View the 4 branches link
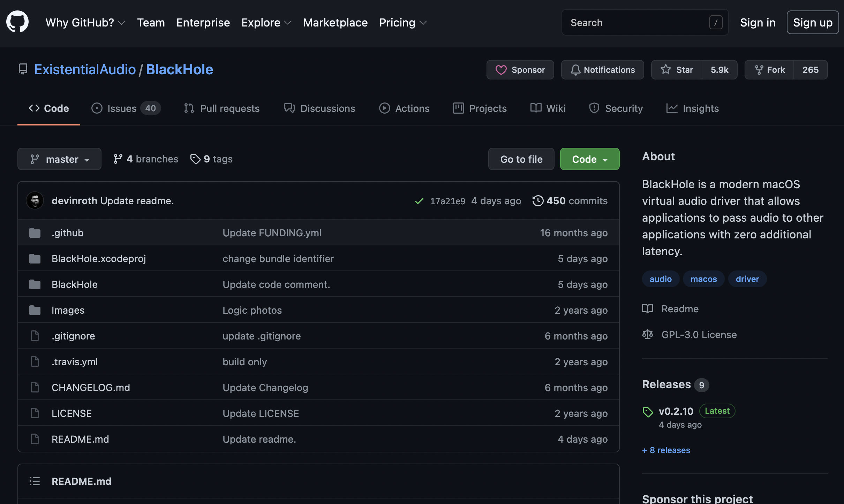844x504 pixels. coord(146,159)
